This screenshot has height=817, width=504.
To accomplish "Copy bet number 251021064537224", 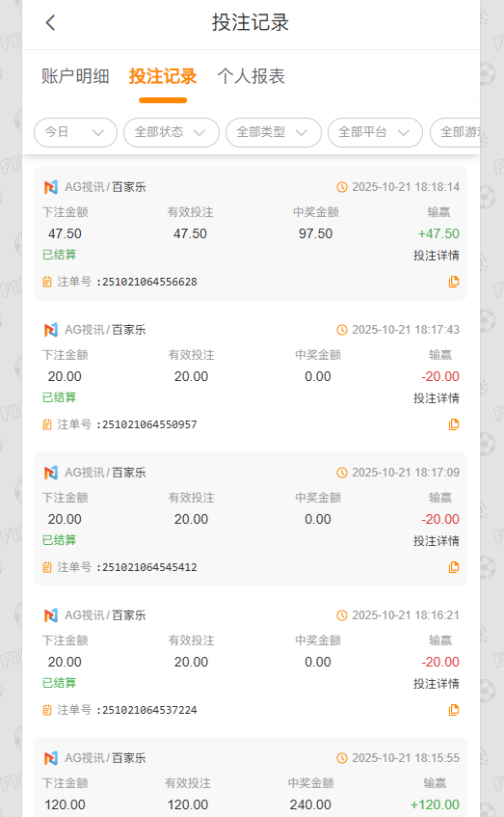I will click(x=454, y=710).
